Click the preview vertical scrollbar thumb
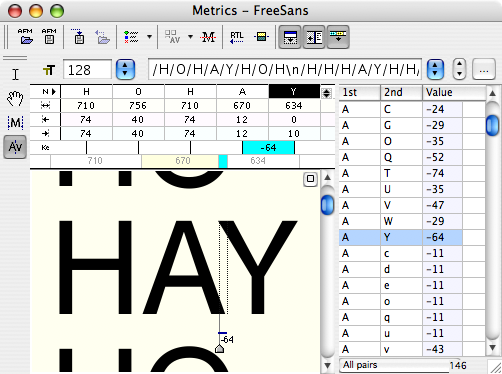 click(x=327, y=205)
